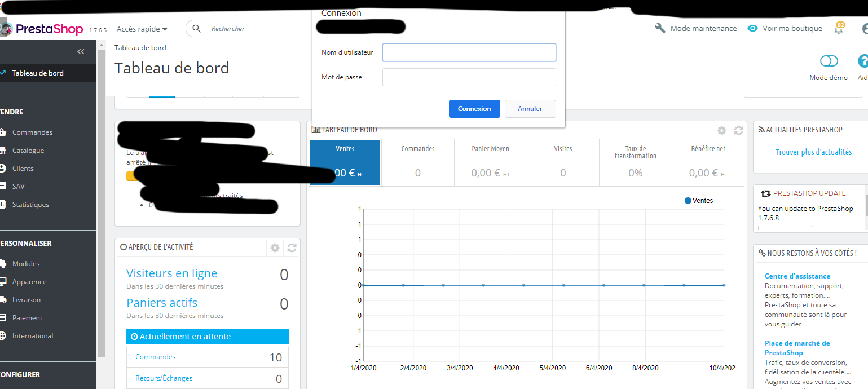Toggle the Mode démo switch
Viewport: 868px width, 389px height.
pos(829,61)
